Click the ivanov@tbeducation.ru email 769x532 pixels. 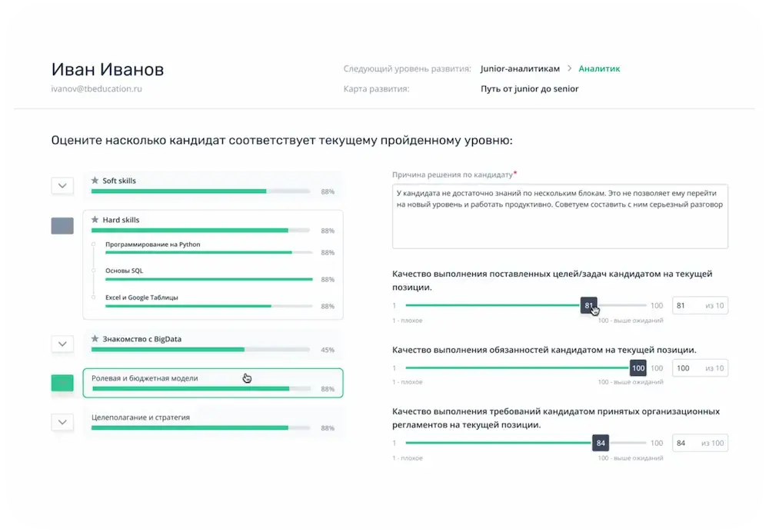(x=97, y=88)
